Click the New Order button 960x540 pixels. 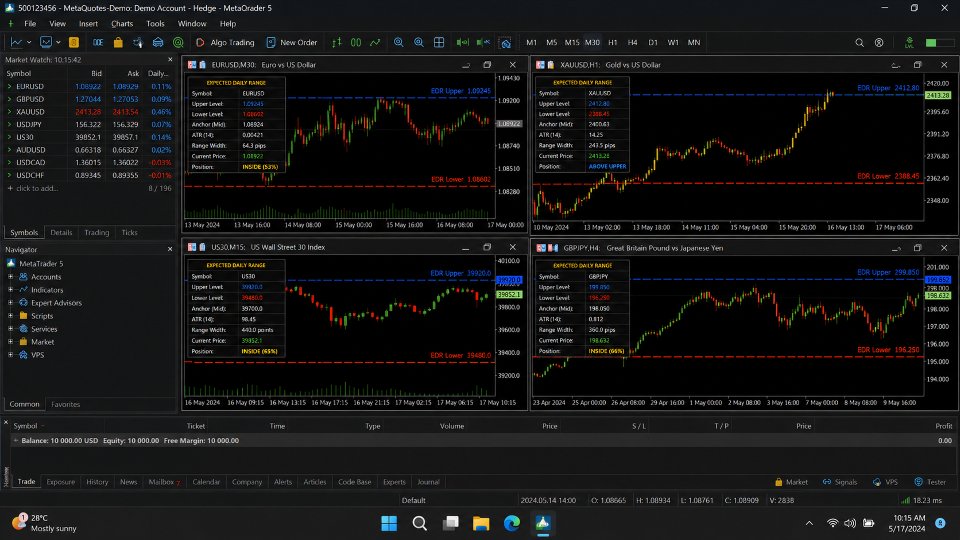[292, 42]
